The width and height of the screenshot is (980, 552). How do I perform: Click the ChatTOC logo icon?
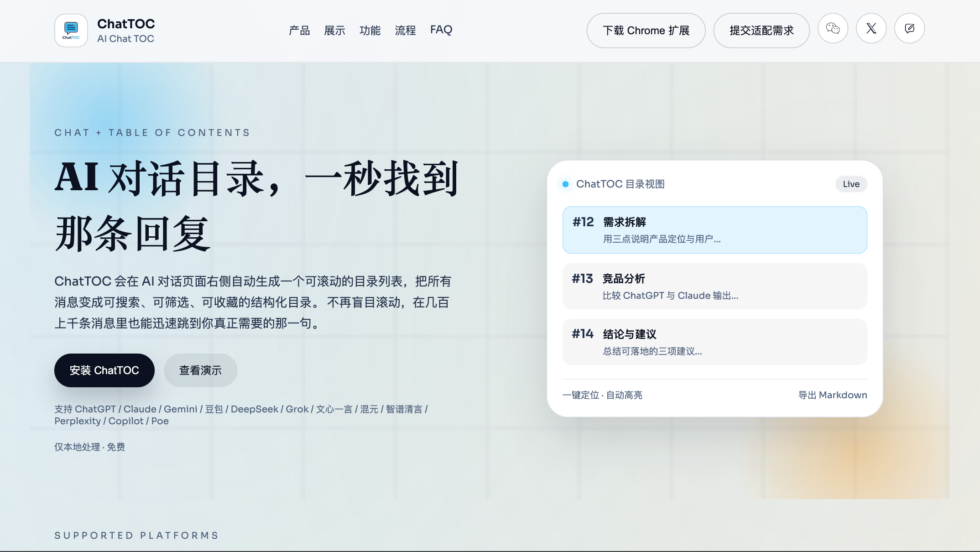(71, 30)
